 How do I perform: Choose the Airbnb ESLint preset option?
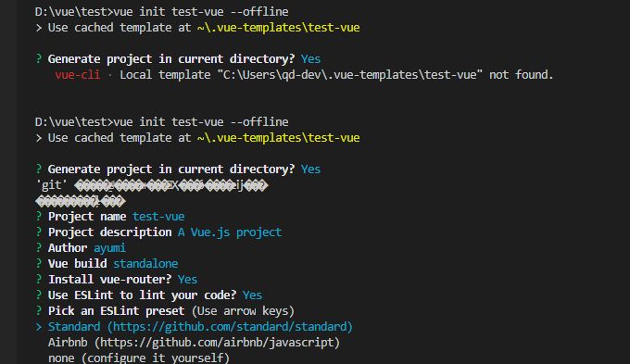click(194, 343)
